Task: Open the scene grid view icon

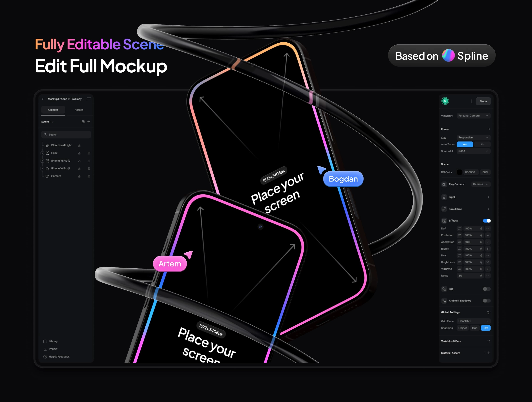Action: (x=83, y=122)
